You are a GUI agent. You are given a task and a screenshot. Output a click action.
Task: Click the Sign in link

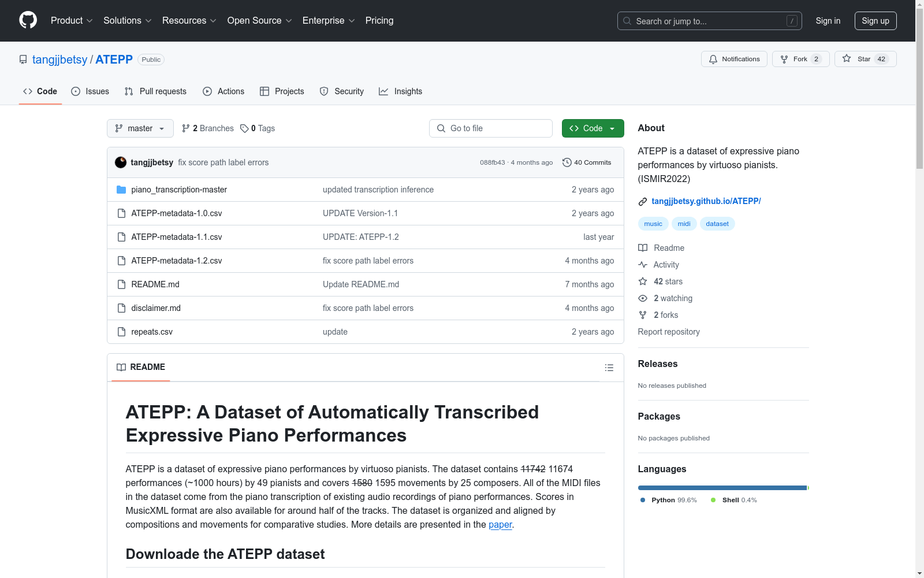(x=828, y=21)
